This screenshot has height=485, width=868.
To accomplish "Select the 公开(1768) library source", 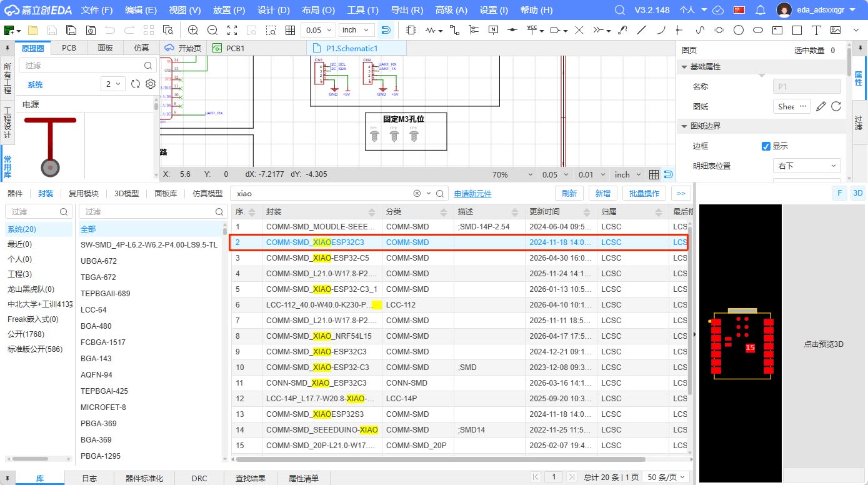I will pyautogui.click(x=26, y=334).
